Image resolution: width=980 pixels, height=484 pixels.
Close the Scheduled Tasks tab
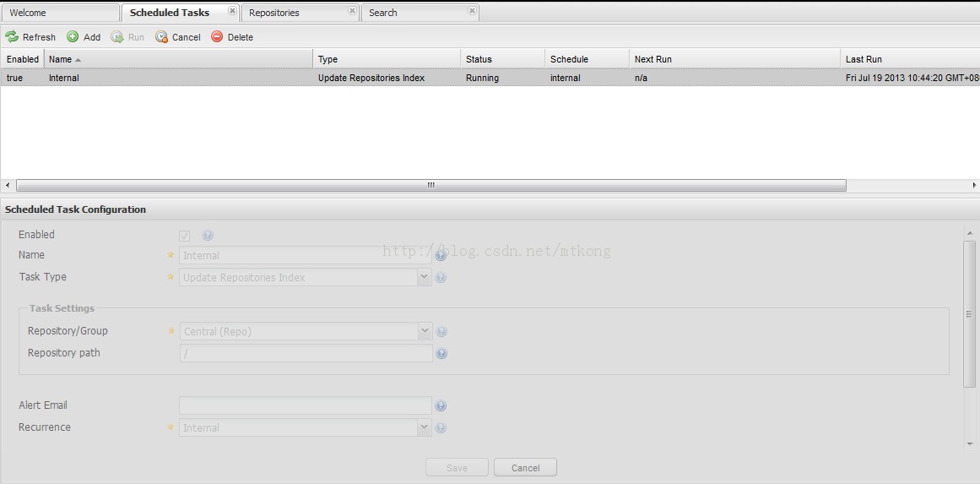232,12
